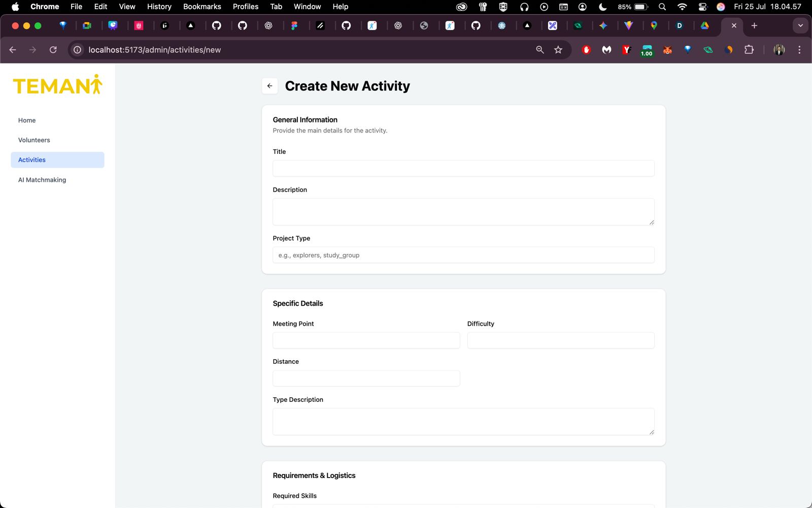Open a new browser tab
Viewport: 812px width, 508px height.
[754, 25]
